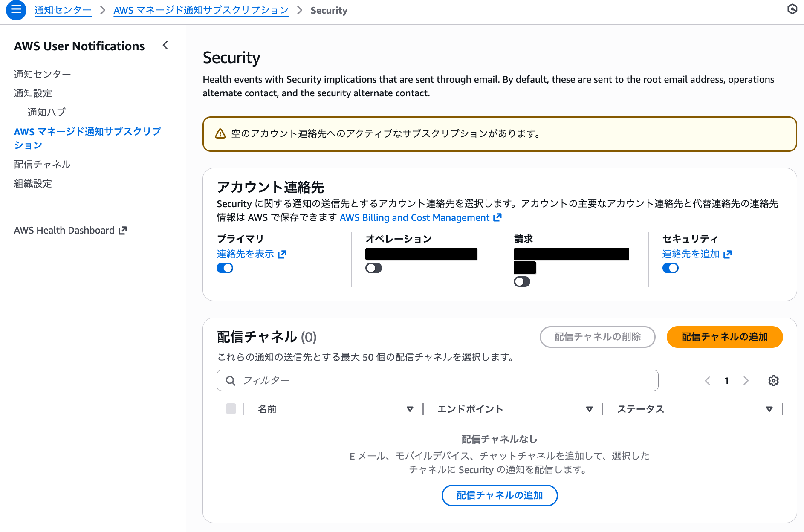Click the フィルター search input field
804x532 pixels.
(437, 381)
